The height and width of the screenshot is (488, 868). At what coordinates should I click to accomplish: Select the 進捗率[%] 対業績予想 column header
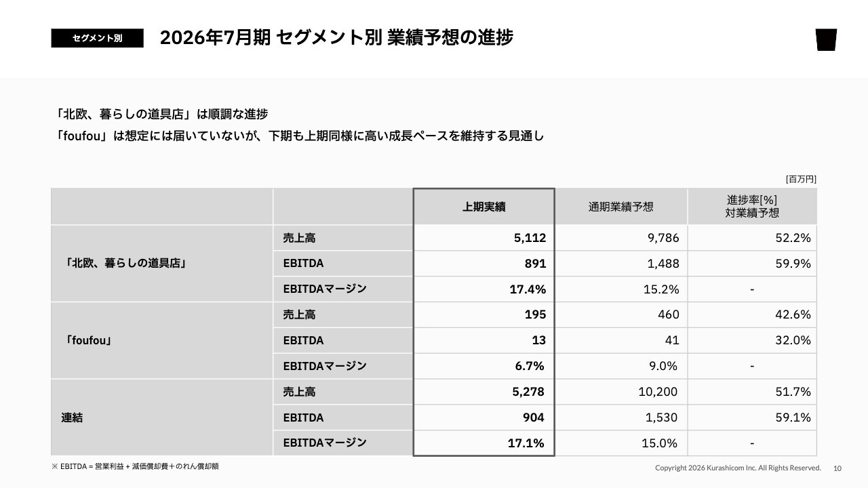click(x=751, y=207)
